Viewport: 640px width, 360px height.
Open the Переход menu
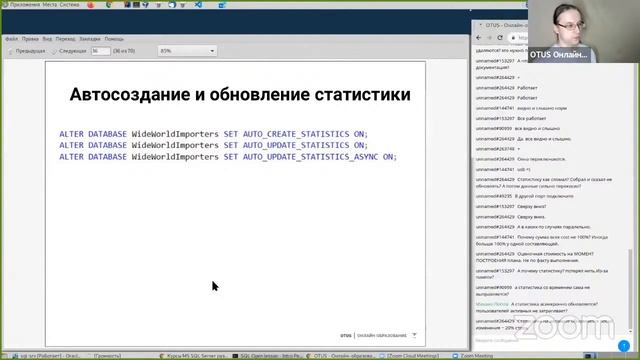coord(65,39)
